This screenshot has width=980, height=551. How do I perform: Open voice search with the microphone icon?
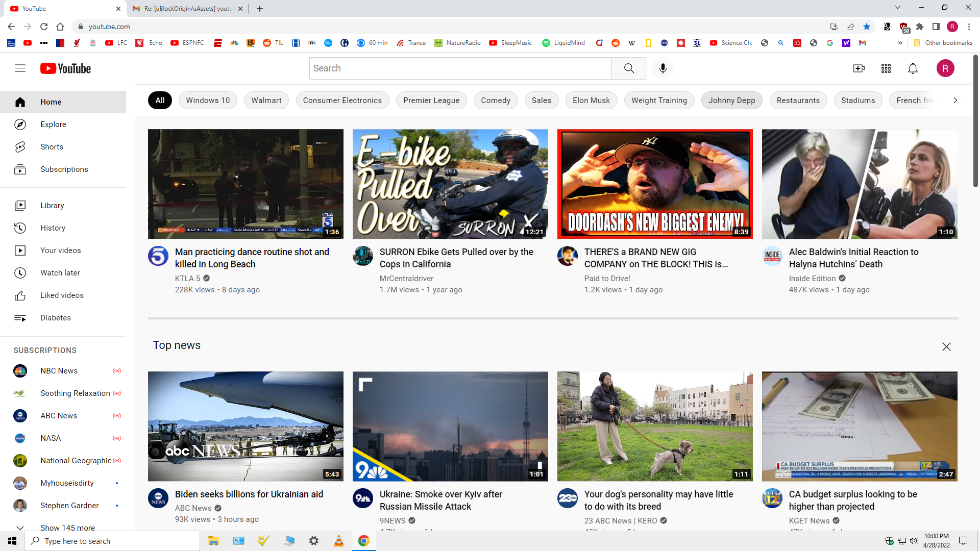663,68
